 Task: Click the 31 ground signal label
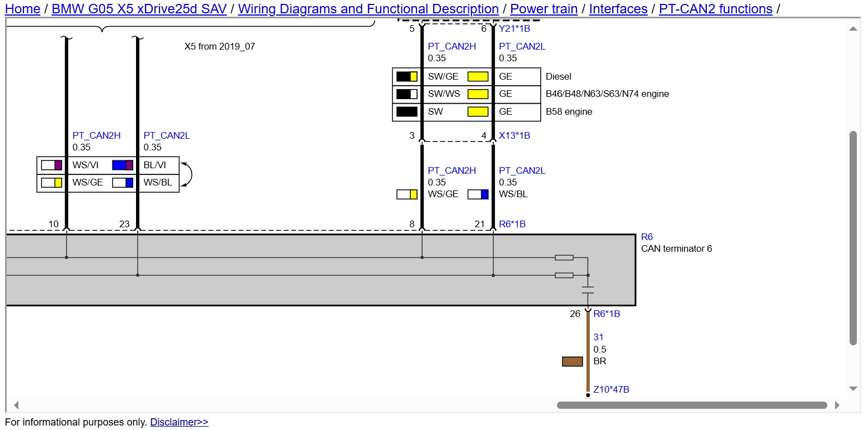598,337
